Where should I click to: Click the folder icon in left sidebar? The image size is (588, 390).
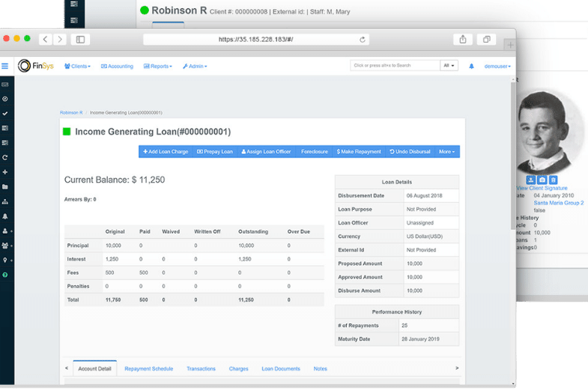(5, 187)
